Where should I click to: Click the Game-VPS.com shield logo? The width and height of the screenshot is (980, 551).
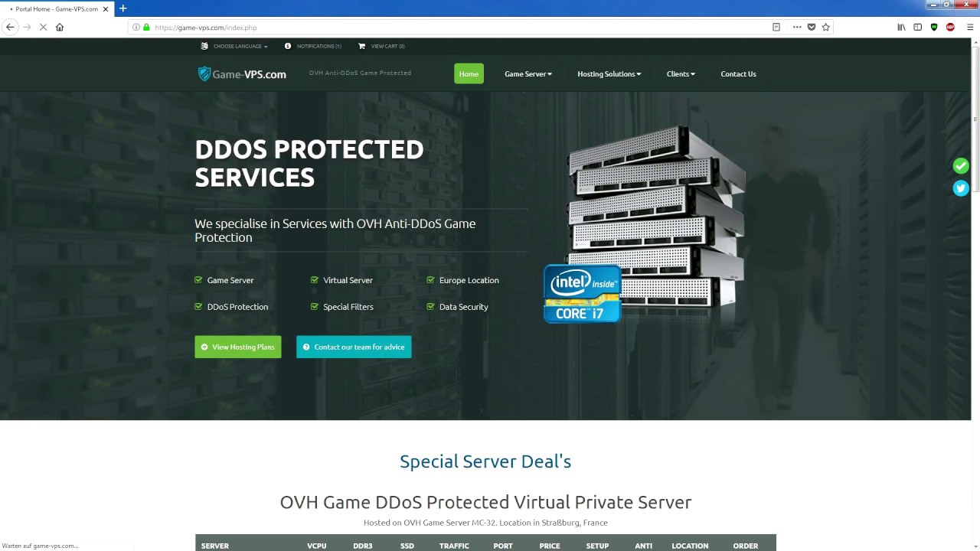click(204, 73)
